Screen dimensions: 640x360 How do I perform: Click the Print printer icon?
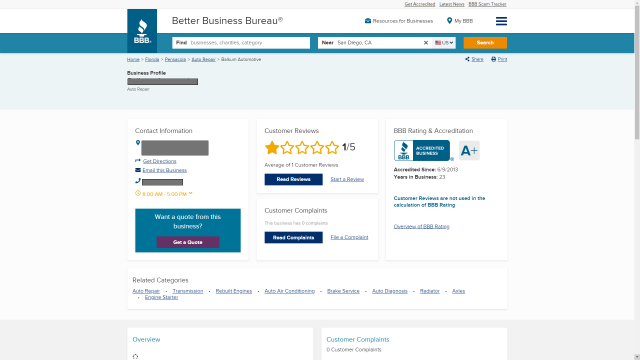point(493,59)
